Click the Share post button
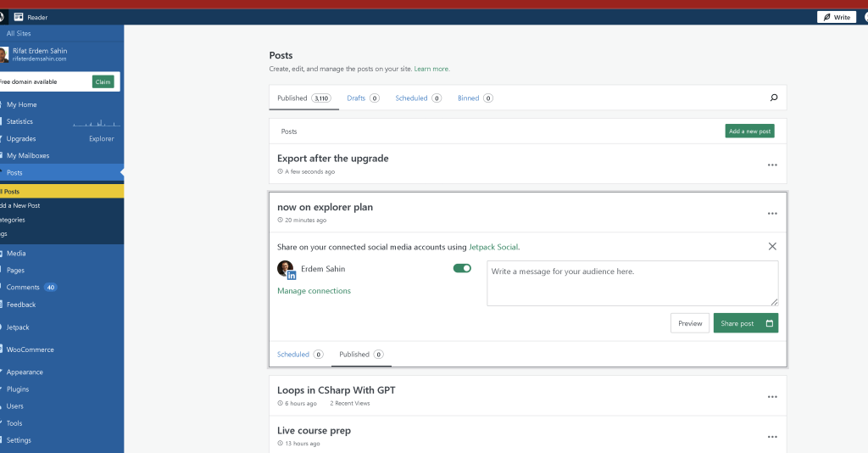This screenshot has height=453, width=868. tap(737, 323)
